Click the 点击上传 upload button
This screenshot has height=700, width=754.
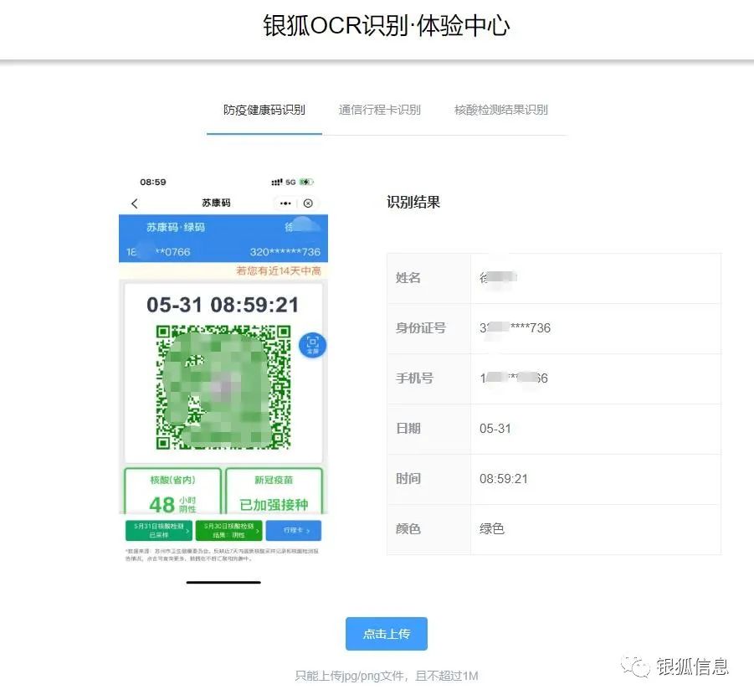[x=386, y=634]
